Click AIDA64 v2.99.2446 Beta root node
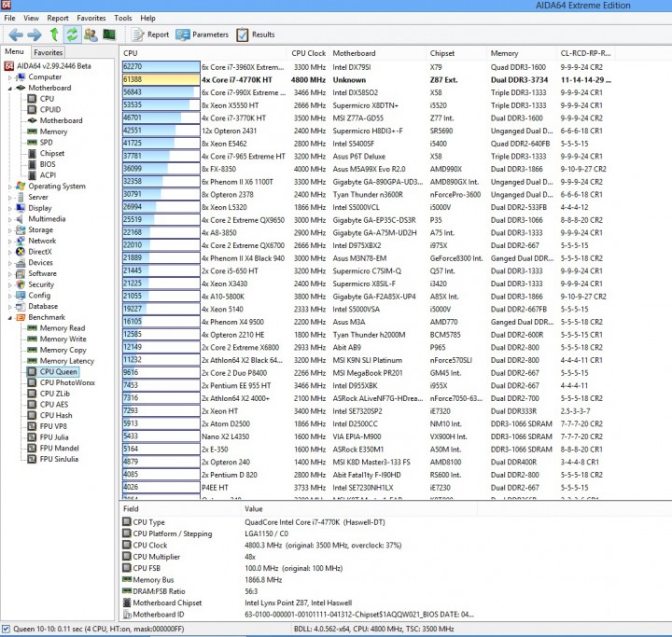This screenshot has height=637, width=672. (x=48, y=66)
